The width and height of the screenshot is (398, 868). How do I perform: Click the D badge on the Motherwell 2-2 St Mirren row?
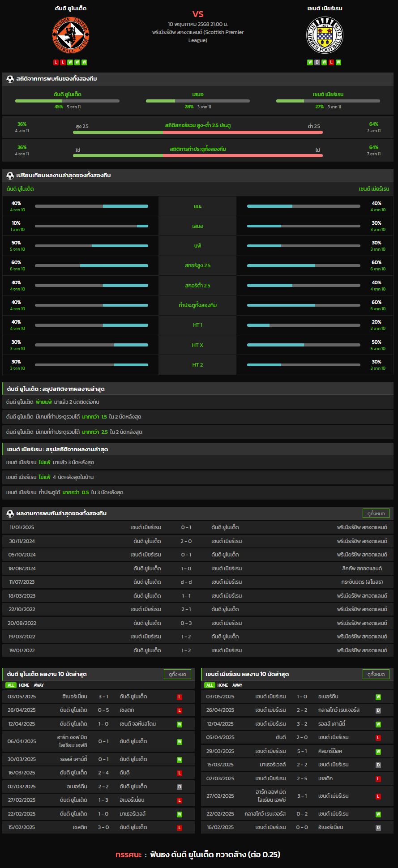(378, 765)
